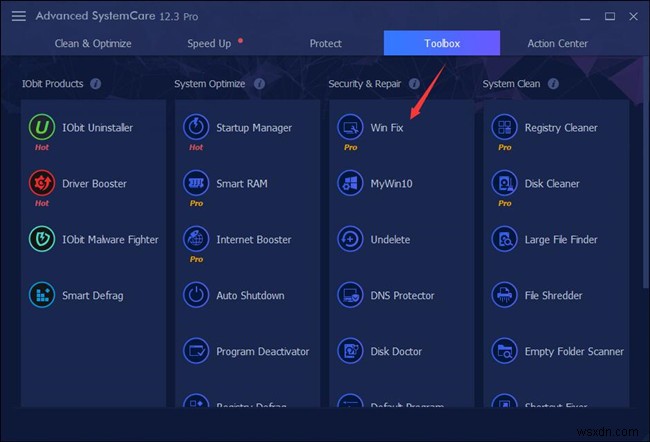Viewport: 650px width, 442px height.
Task: Open the Program Deactivator icon
Action: 196,351
